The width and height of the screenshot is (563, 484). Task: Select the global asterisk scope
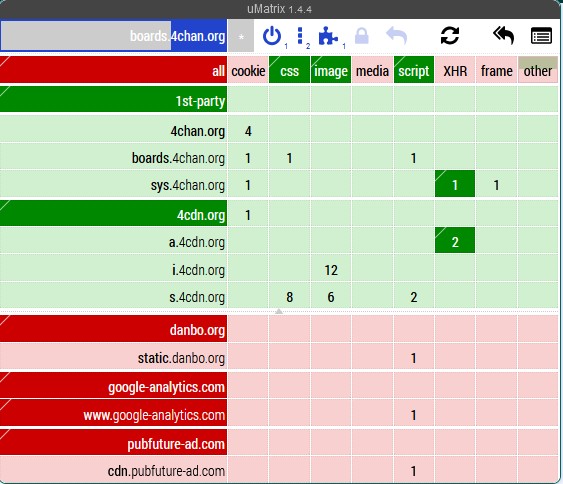point(241,36)
